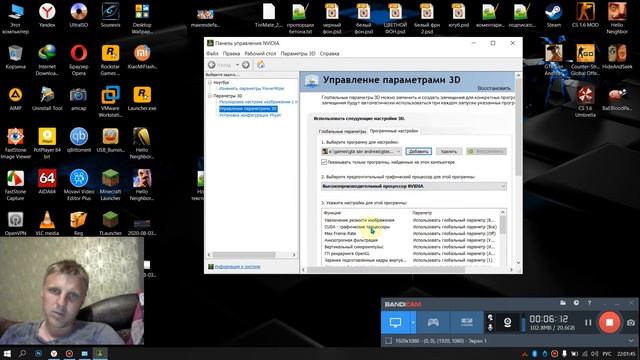Select the Увеличение резкости изображения row
This screenshot has width=640, height=360.
[410, 220]
